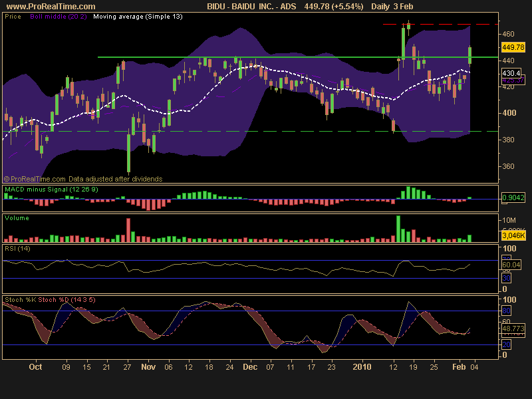The image size is (532, 399).
Task: Click the 430.4 moving average value tag
Action: coord(511,73)
